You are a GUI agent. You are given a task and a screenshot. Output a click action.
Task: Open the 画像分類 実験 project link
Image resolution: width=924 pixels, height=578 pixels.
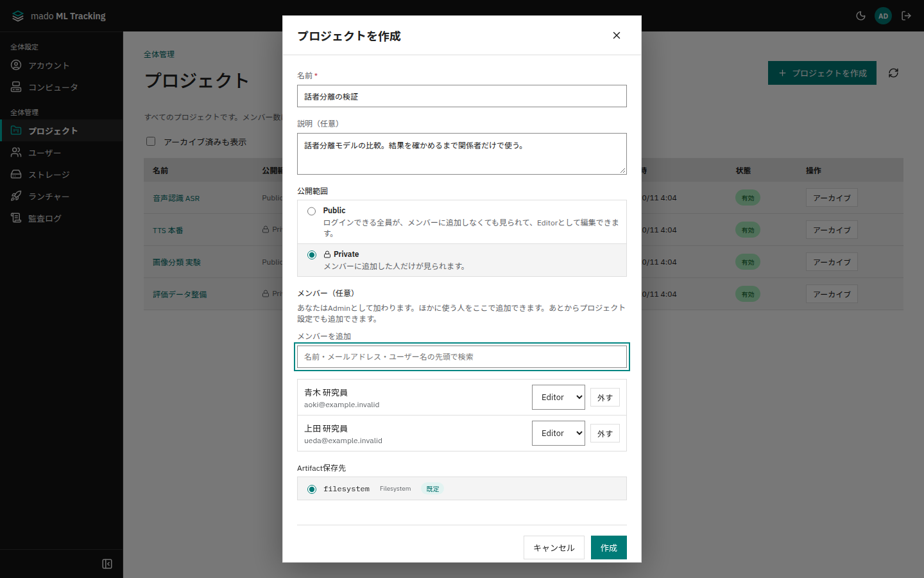177,263
